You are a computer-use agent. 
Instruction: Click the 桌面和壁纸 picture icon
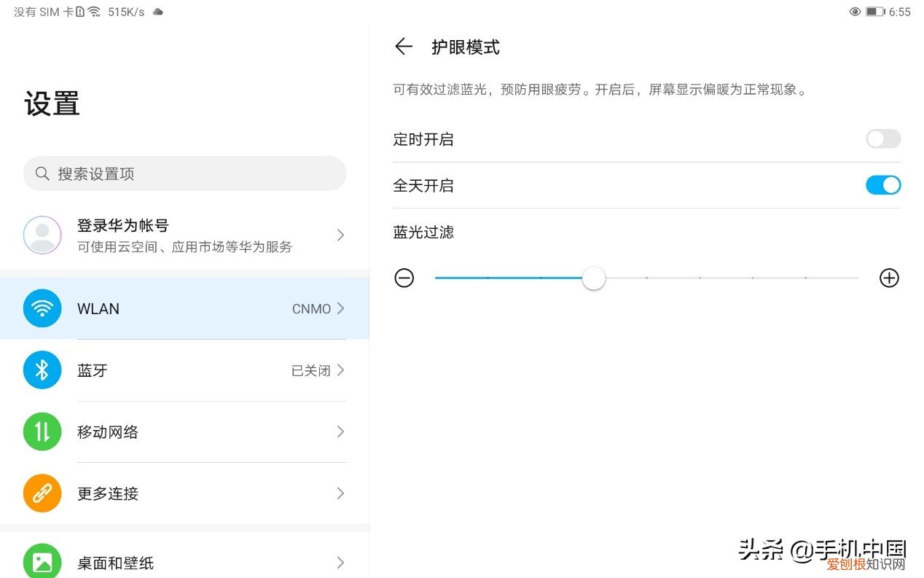(x=42, y=562)
